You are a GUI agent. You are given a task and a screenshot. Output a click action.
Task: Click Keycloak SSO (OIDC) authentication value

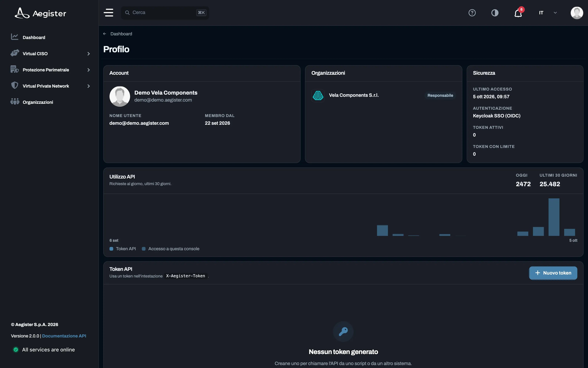[497, 116]
